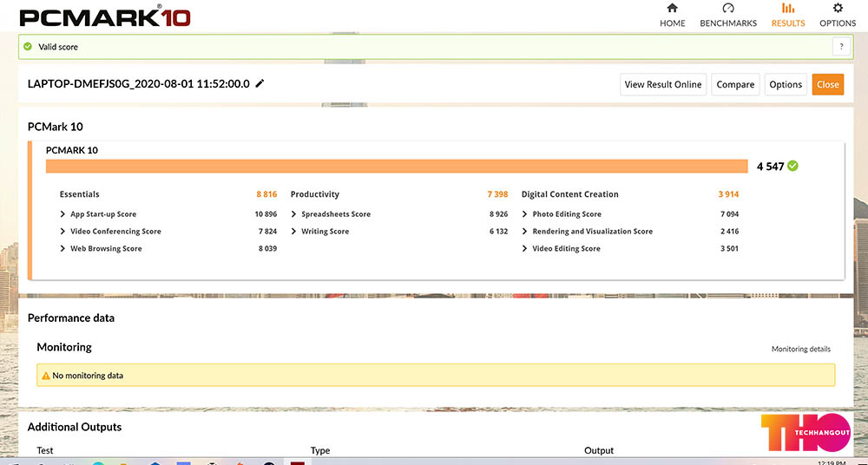Click the help question mark box
This screenshot has height=465, width=868.
coord(841,47)
